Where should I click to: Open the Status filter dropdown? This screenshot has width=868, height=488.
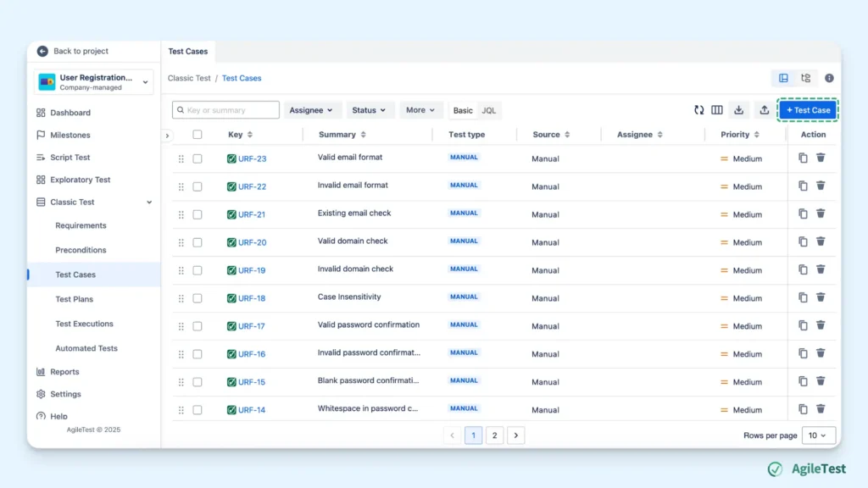[369, 110]
